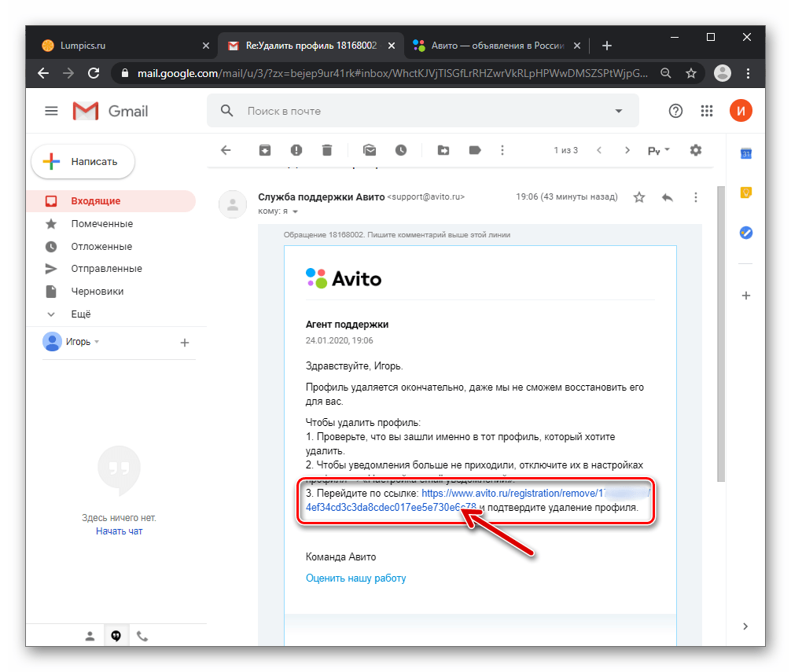Open Входящие folder
Image resolution: width=791 pixels, height=672 pixels.
pos(111,201)
